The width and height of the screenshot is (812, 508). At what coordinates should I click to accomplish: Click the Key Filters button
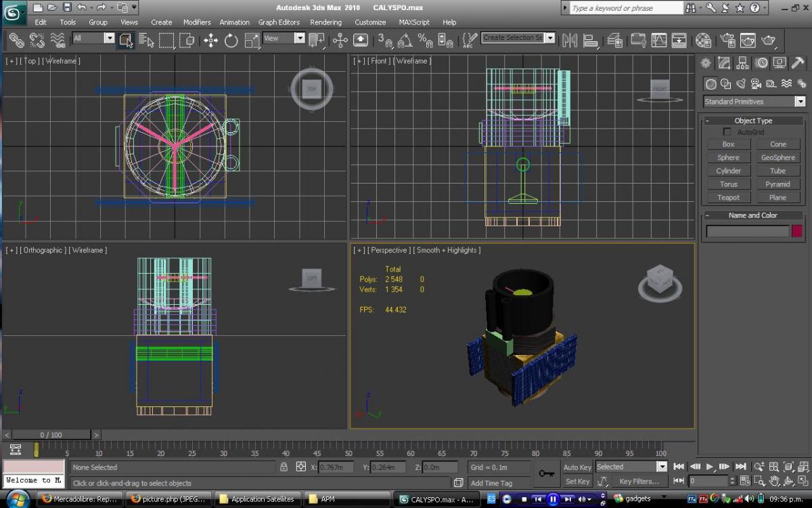639,482
